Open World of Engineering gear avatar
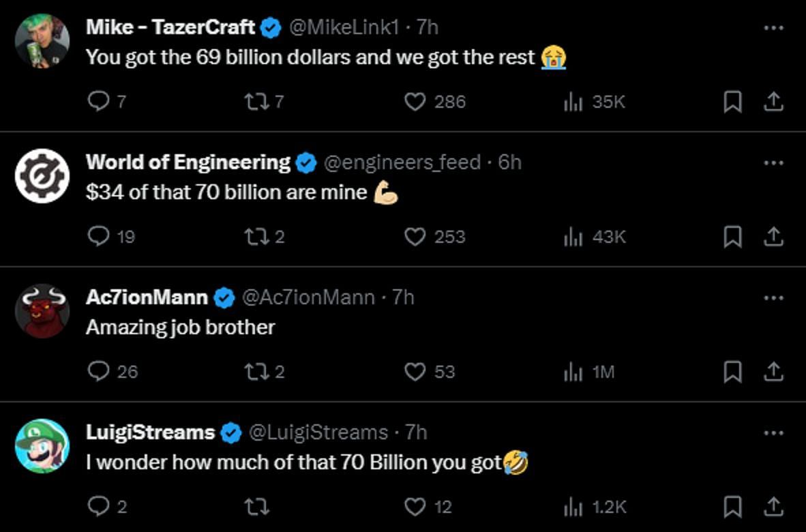This screenshot has height=532, width=806. click(x=42, y=176)
